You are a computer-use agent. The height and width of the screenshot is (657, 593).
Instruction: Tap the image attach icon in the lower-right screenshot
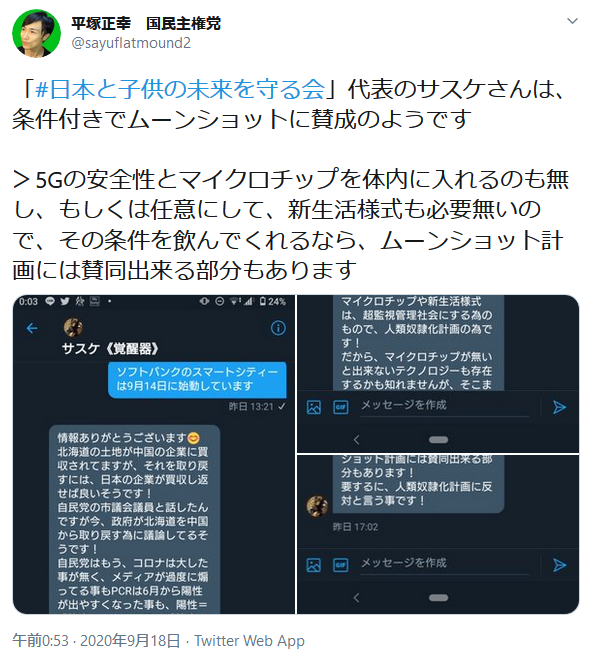tap(314, 565)
